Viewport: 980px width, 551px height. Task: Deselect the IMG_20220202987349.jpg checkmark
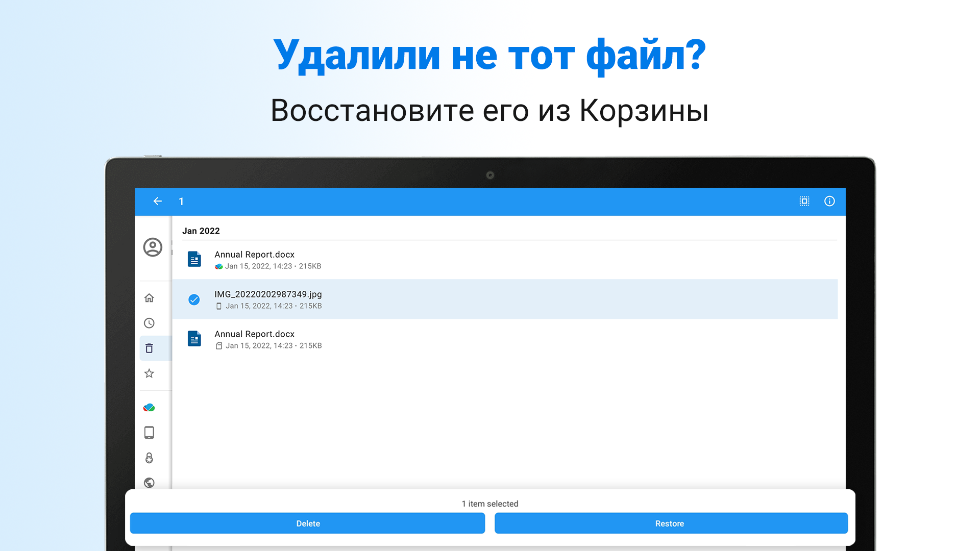pos(194,299)
